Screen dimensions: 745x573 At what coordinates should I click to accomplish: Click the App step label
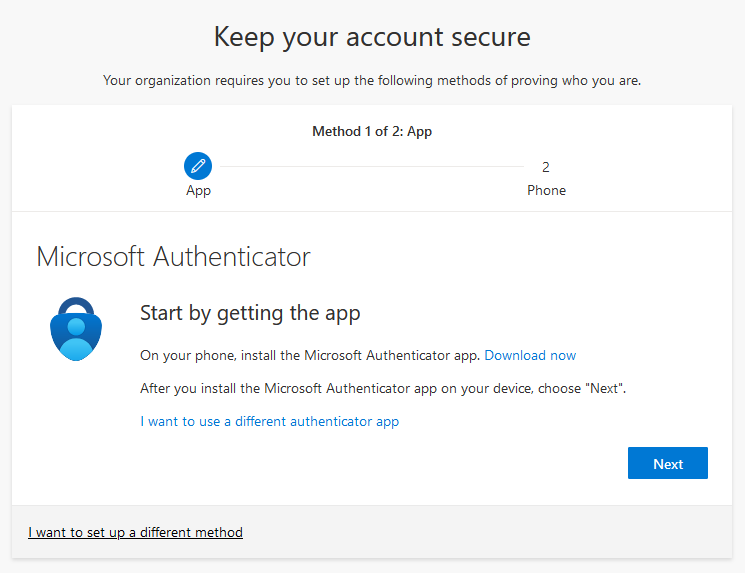tap(198, 191)
